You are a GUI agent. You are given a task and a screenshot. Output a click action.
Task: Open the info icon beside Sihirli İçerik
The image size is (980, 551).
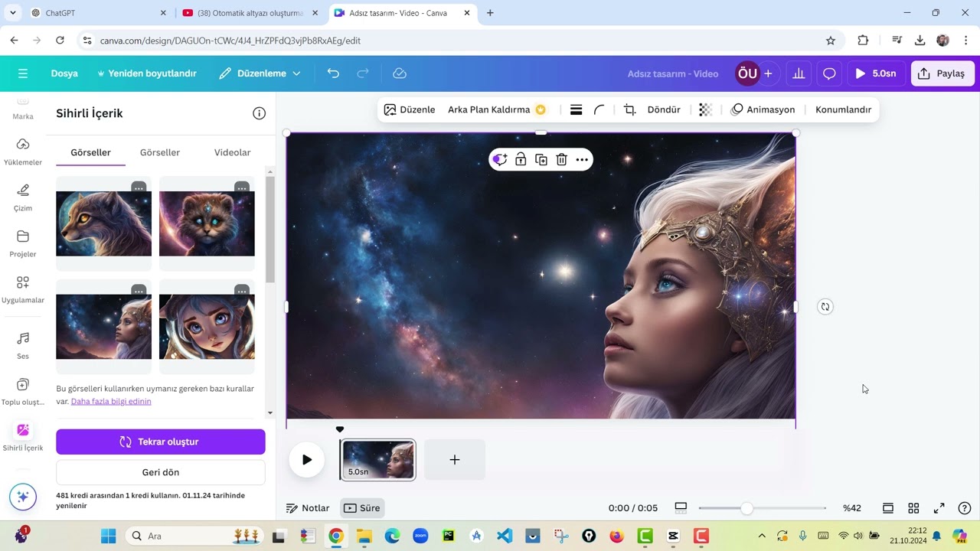[260, 113]
